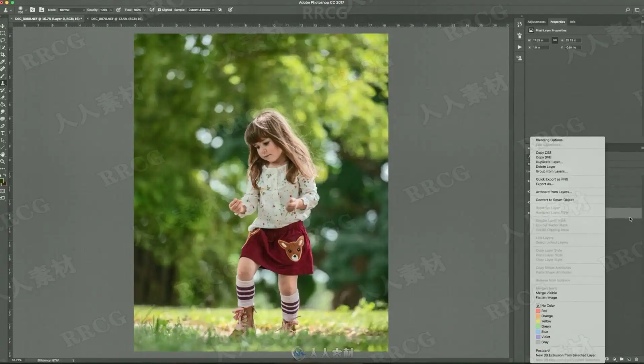
Task: Select the Brush tool
Action: pyautogui.click(x=3, y=76)
